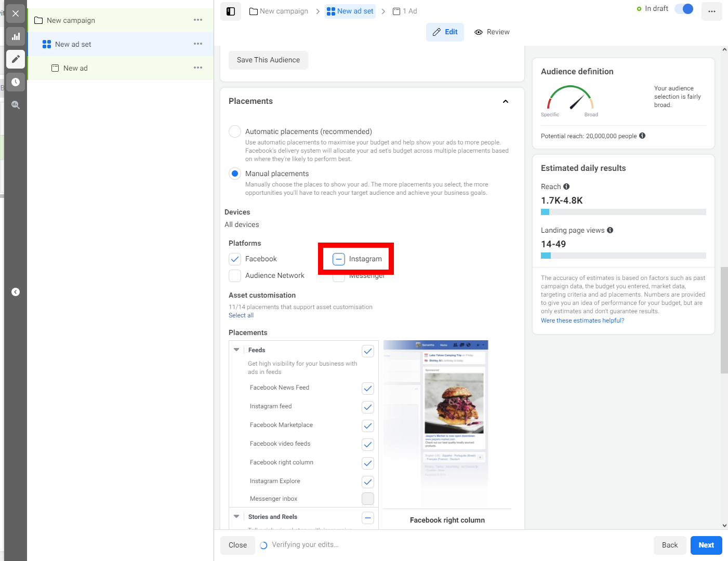
Task: Click the Facebook right column preview image
Action: coord(436,424)
